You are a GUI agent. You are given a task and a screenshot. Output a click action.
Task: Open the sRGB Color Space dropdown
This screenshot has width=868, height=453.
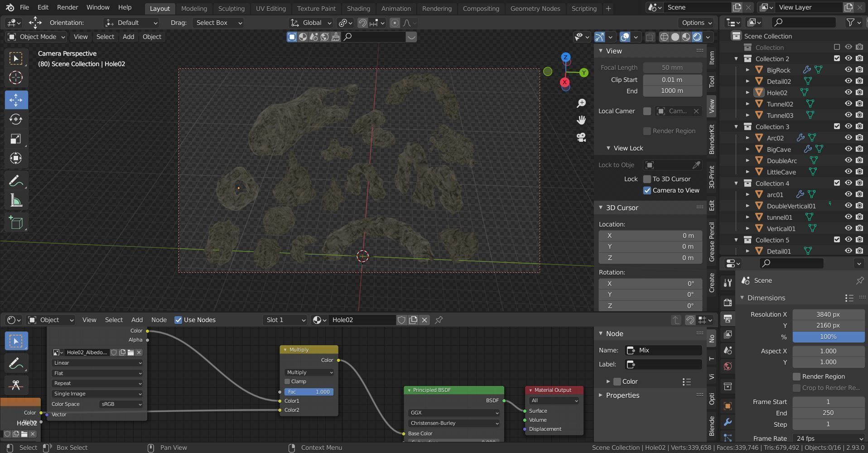121,404
